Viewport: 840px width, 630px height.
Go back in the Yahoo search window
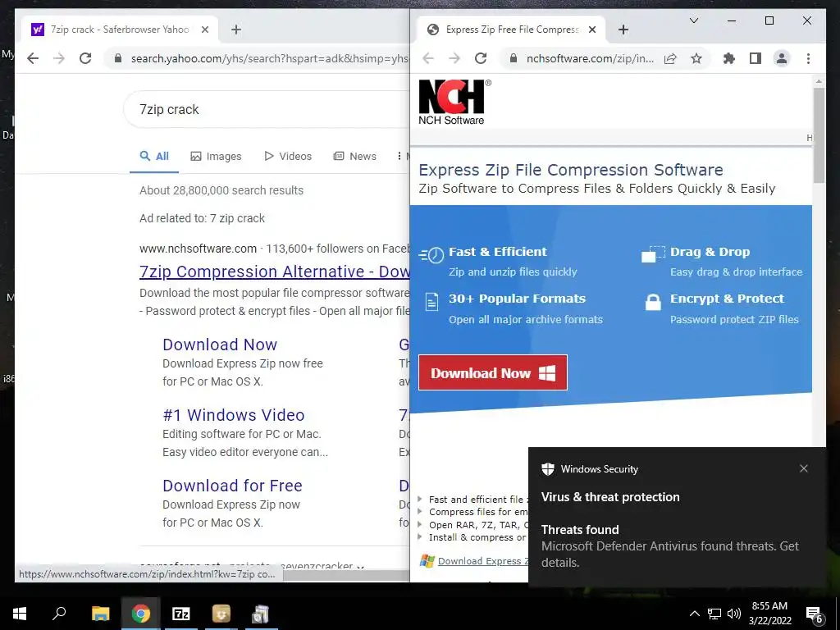point(33,58)
